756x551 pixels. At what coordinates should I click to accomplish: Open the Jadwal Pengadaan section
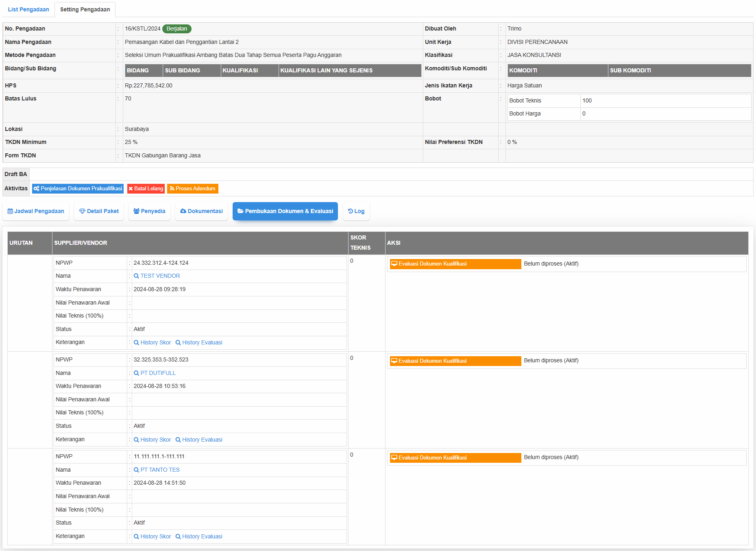pos(36,211)
